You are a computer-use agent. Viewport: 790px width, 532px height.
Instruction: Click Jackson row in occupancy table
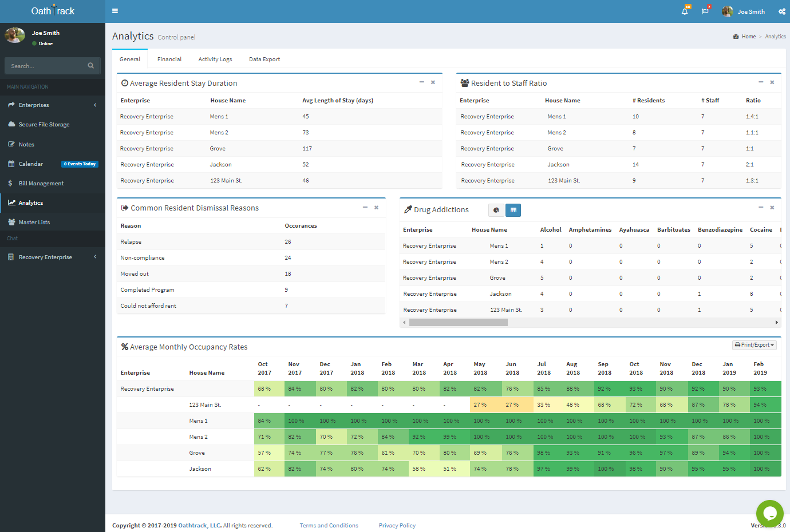(449, 469)
